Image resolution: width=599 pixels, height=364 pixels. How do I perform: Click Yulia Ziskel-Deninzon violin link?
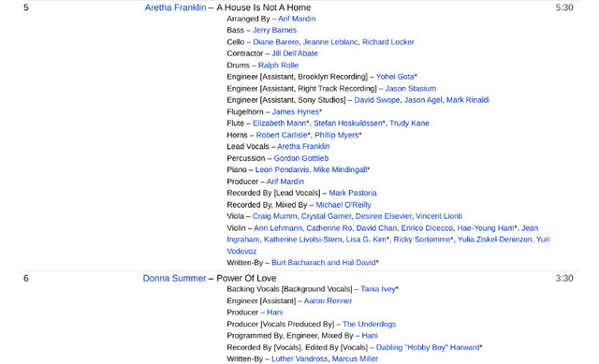click(x=495, y=240)
